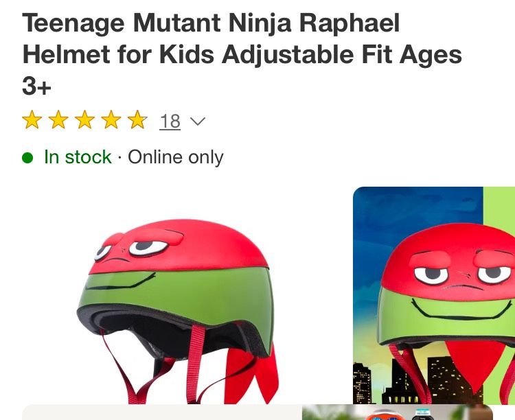Expand ratings breakdown with the chevron arrow
The width and height of the screenshot is (515, 420).
197,122
